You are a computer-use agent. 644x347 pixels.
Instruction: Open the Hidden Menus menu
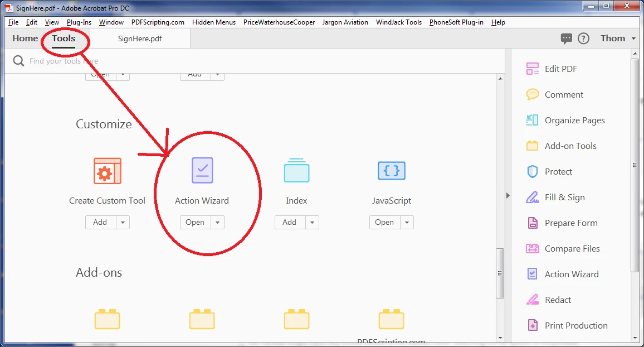[x=214, y=22]
